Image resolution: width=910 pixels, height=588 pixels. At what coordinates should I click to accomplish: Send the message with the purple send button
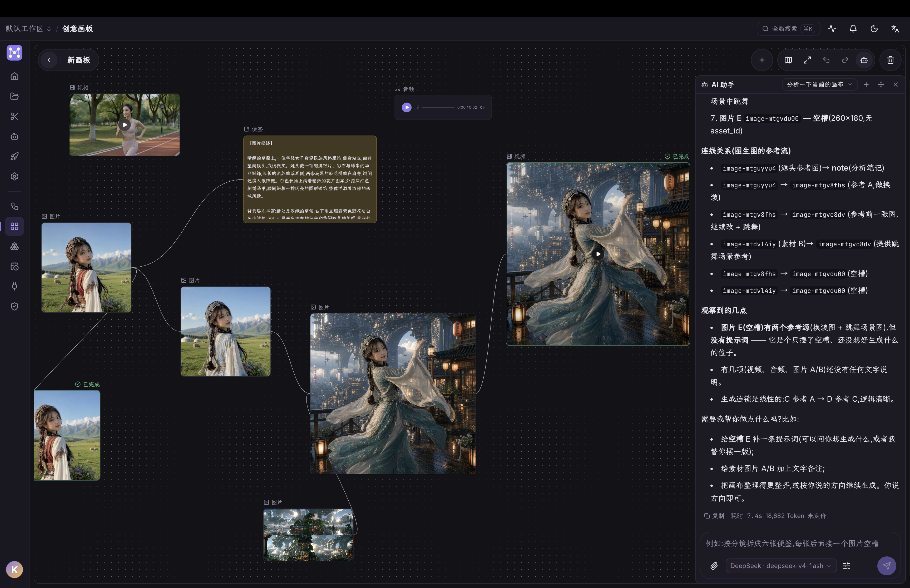[887, 566]
